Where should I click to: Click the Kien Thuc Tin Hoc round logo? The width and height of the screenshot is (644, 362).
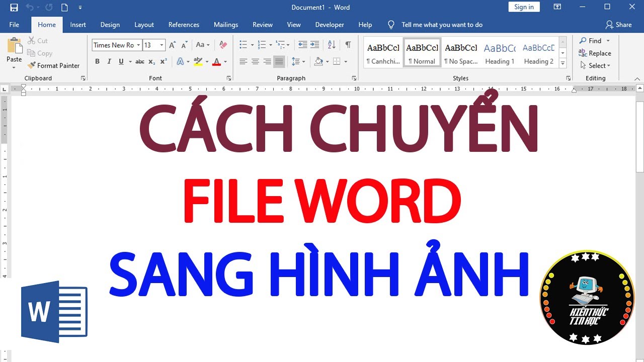[x=587, y=298]
